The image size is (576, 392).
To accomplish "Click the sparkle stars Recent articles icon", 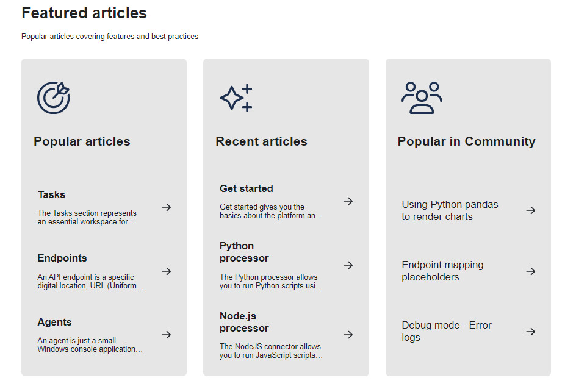I will tap(236, 98).
